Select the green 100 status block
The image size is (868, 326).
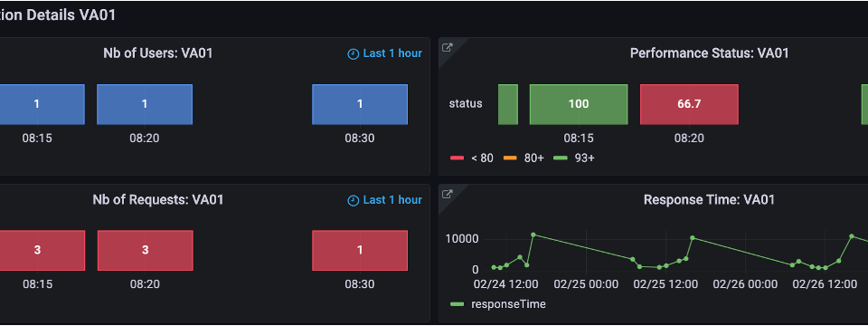[x=579, y=104]
